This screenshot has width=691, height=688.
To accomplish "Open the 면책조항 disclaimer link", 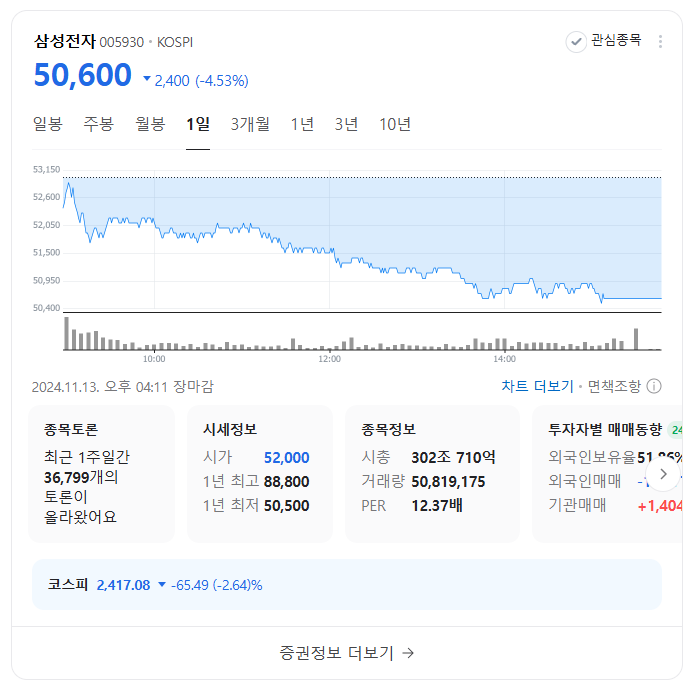I will (x=614, y=387).
